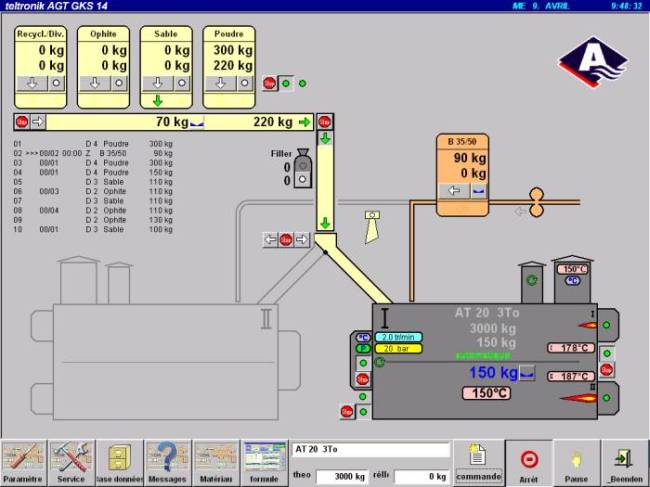Click the _Beenden exit button
Screen dimensions: 650x487
click(625, 461)
